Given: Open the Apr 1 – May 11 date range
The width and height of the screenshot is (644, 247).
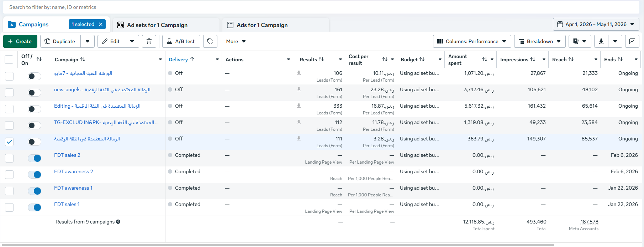Looking at the screenshot, I should [596, 24].
